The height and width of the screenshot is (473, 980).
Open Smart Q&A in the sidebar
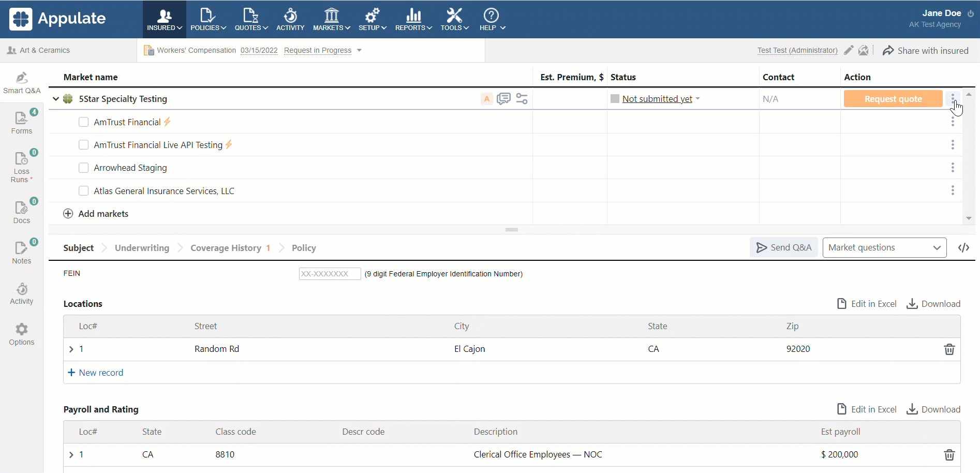(x=22, y=83)
